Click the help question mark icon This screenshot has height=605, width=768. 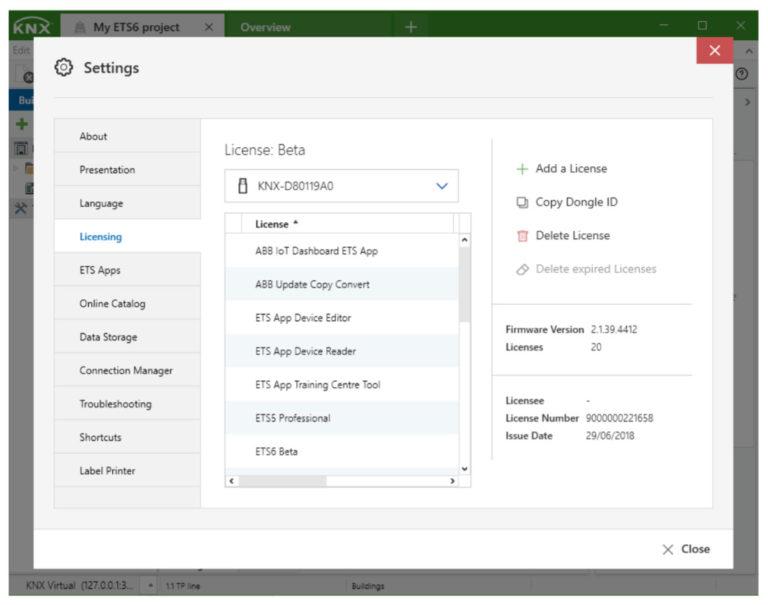742,74
